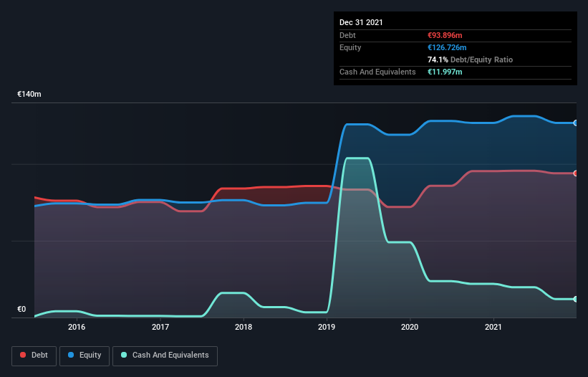Click the Debt label in tooltip
This screenshot has width=588, height=377.
tap(347, 35)
